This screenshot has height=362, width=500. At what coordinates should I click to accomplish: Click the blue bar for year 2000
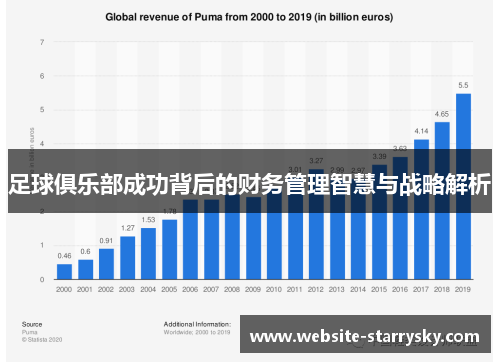[64, 271]
